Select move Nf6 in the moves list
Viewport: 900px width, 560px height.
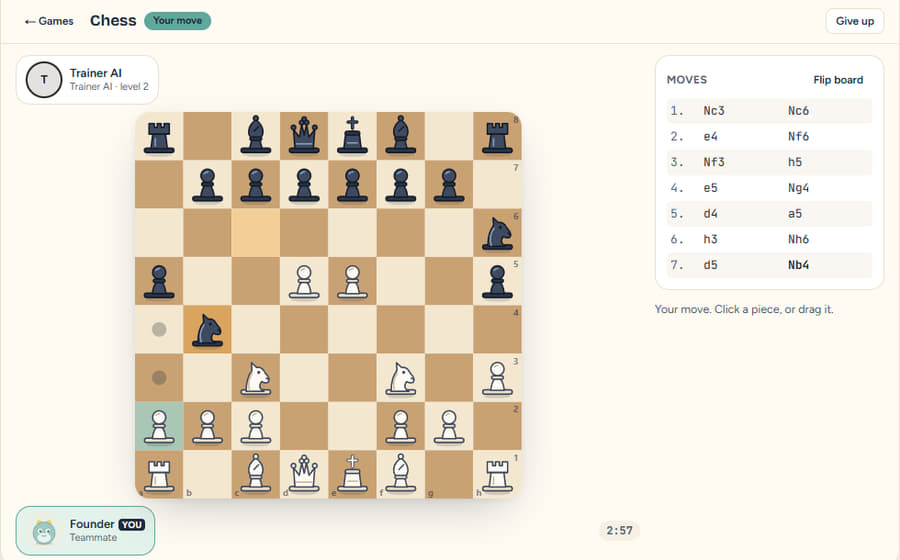pos(798,137)
